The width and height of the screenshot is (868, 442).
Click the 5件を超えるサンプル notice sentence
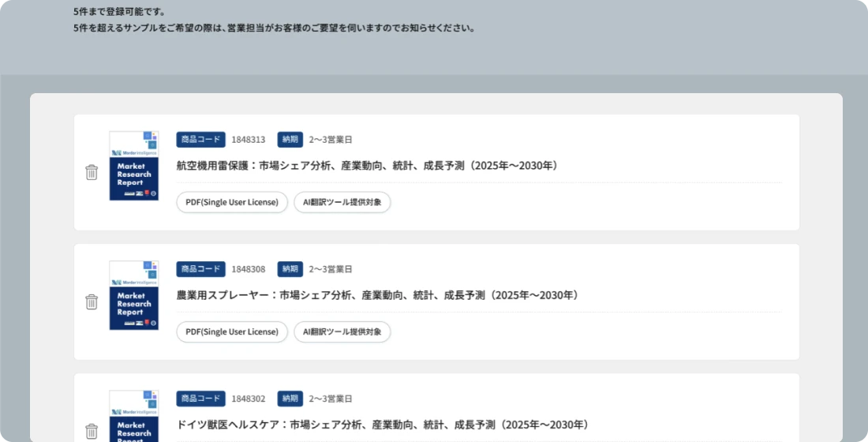[x=275, y=28]
